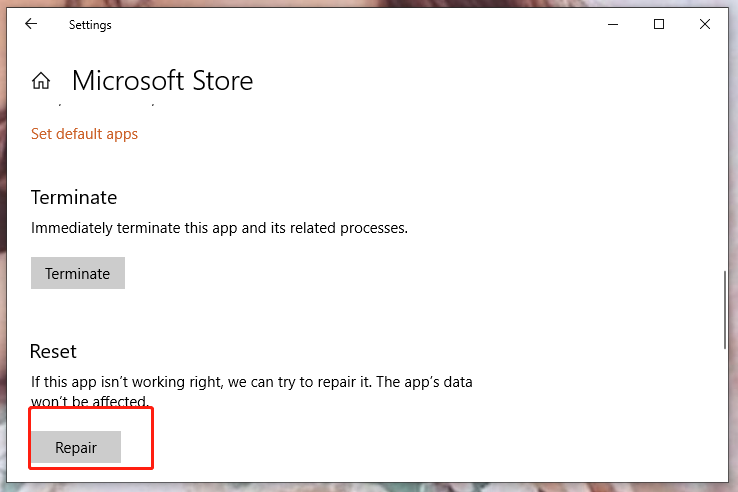Click blank area right of Repair button
Screen dimensions: 738x492
click(x=400, y=448)
